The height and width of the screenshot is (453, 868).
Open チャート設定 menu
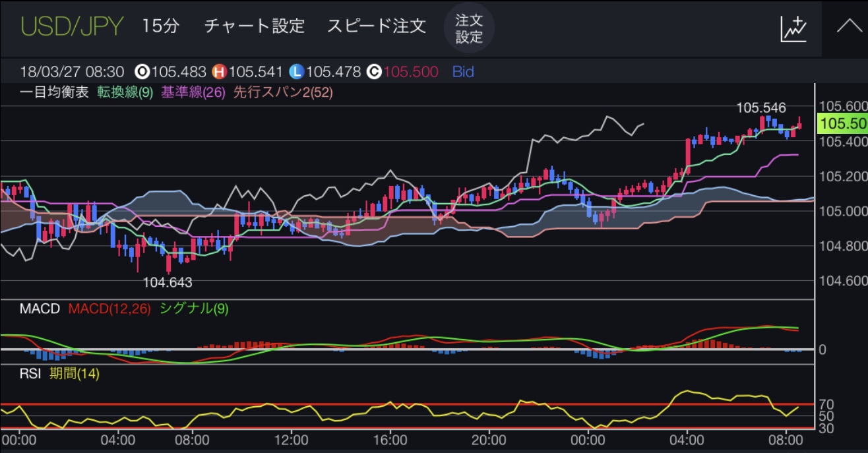point(254,26)
